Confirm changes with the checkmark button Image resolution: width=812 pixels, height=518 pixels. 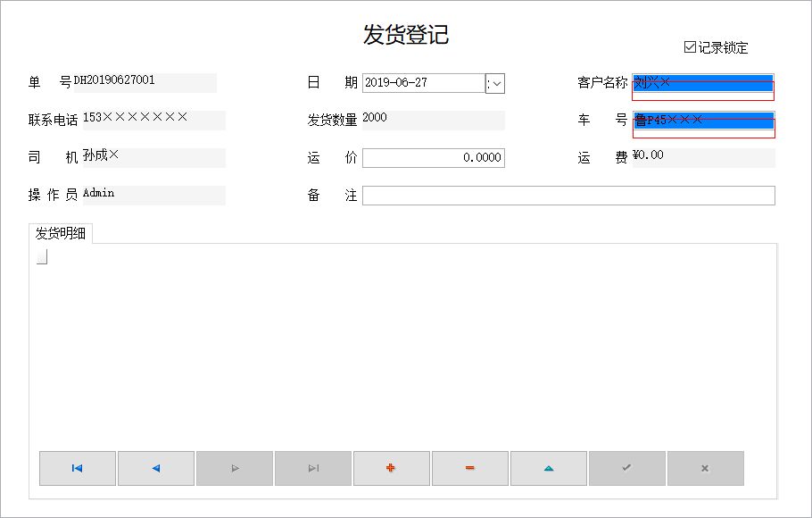627,468
